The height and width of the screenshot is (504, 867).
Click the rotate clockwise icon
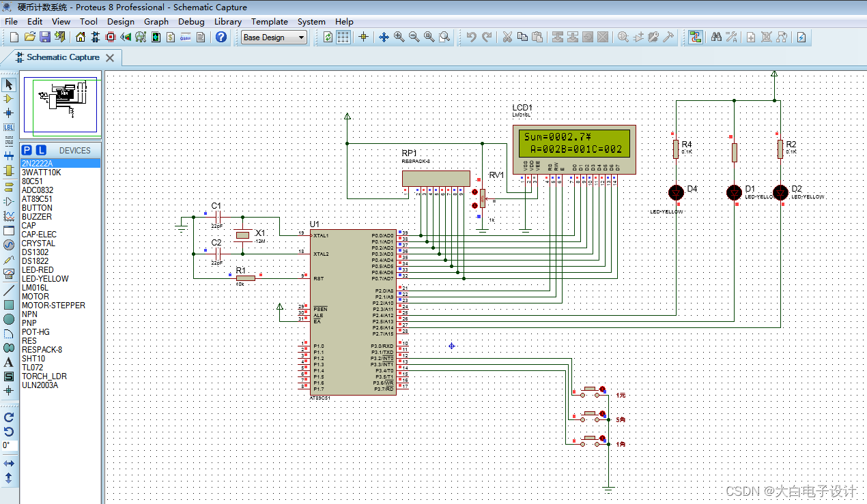pos(9,417)
